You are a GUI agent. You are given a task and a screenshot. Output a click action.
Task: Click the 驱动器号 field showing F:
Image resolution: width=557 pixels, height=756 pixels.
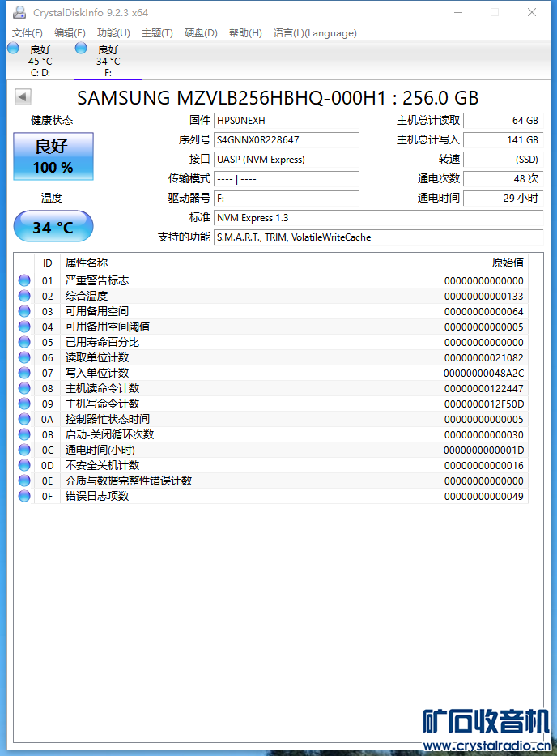coord(287,199)
